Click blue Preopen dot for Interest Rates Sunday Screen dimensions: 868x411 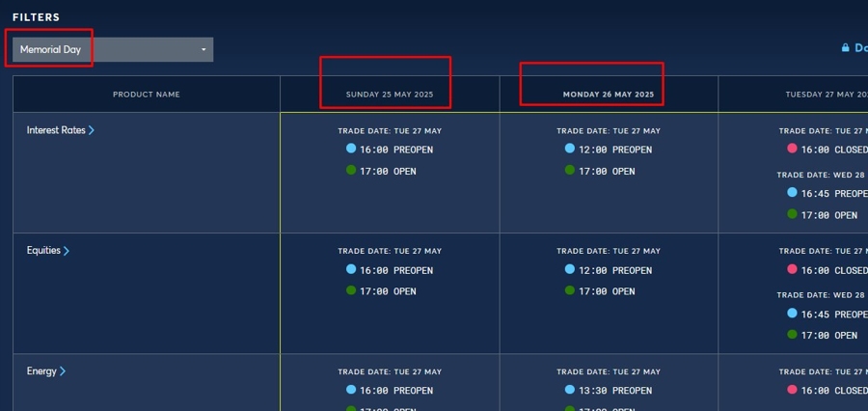(351, 149)
